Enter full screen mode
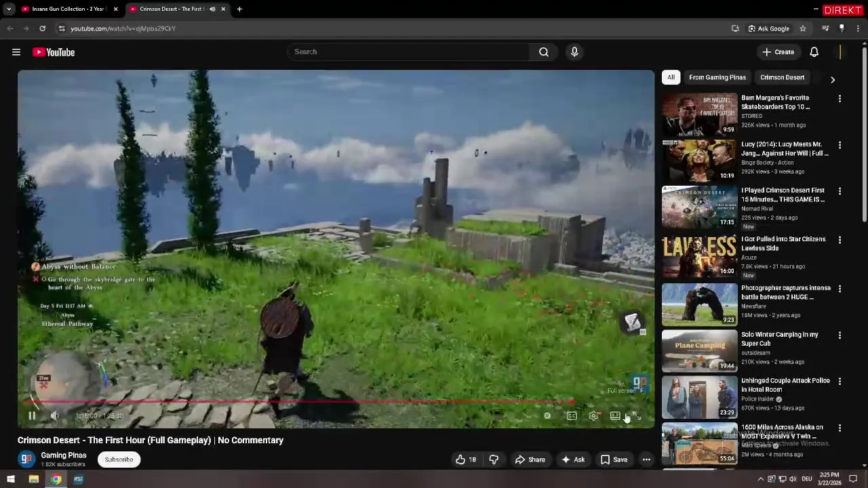The image size is (868, 488). click(637, 415)
